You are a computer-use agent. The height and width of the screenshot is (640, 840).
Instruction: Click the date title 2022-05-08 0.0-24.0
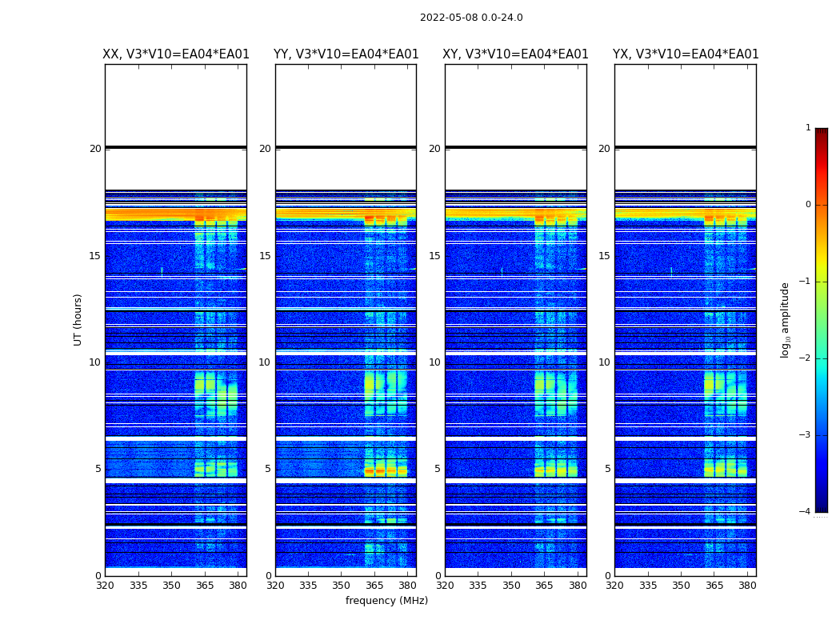471,18
